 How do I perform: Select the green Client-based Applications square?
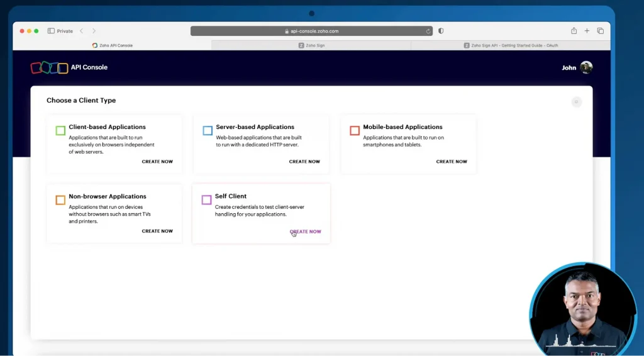tap(60, 131)
